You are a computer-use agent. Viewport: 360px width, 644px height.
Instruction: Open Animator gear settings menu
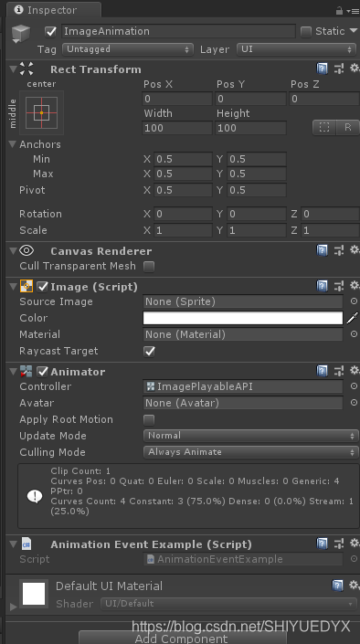pos(355,371)
